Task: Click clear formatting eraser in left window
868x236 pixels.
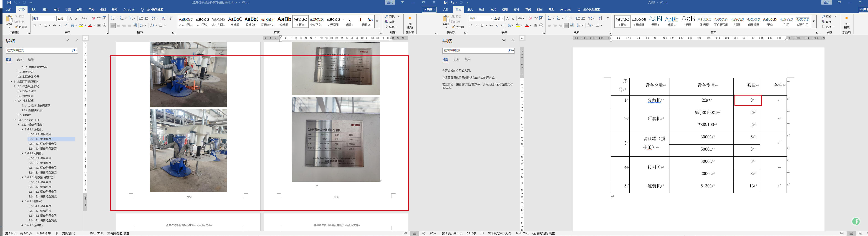Action: pos(93,18)
